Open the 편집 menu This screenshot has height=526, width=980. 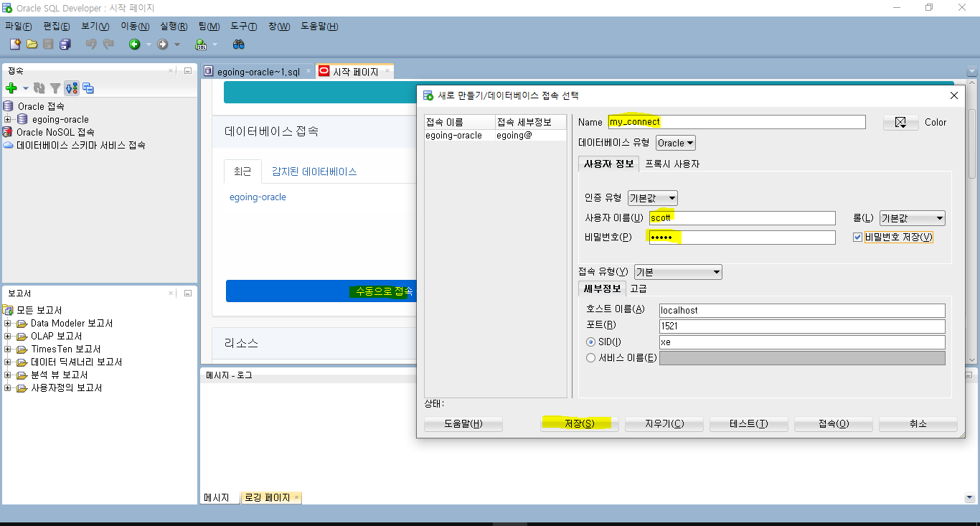(56, 27)
